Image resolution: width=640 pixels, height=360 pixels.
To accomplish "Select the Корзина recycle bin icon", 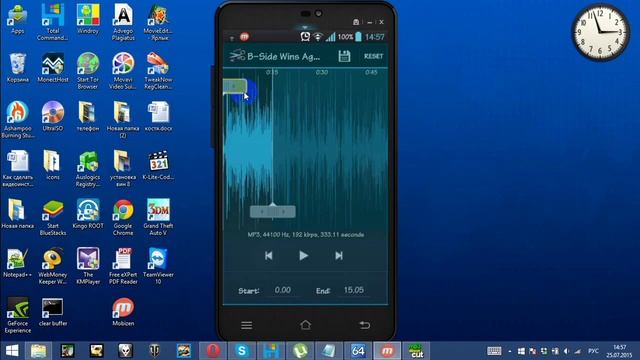I will point(18,68).
